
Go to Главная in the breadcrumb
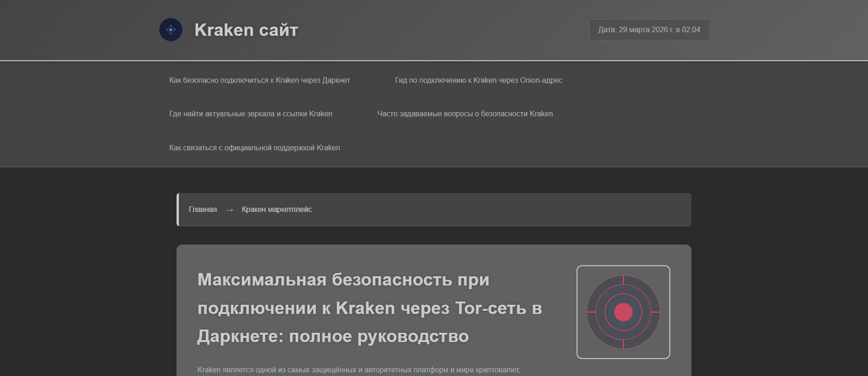click(x=203, y=209)
